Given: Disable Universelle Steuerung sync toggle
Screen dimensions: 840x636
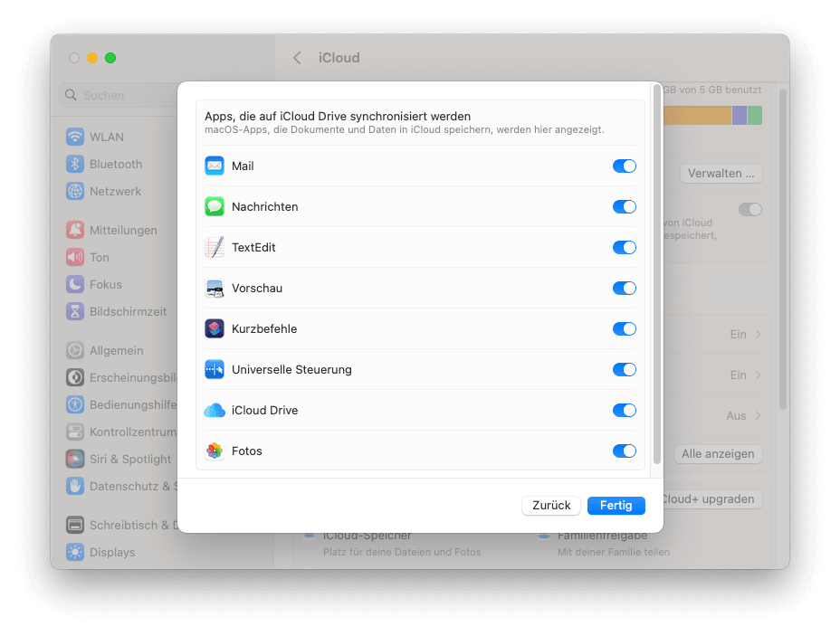Looking at the screenshot, I should [624, 369].
